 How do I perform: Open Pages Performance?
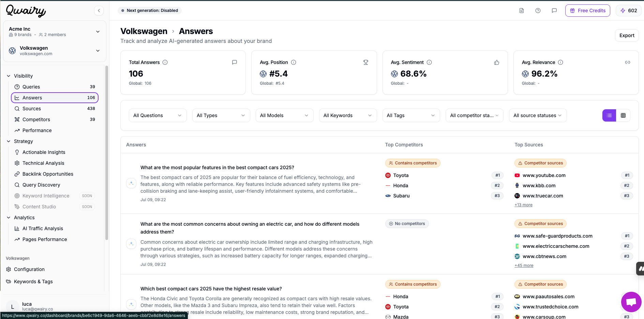pos(55,239)
